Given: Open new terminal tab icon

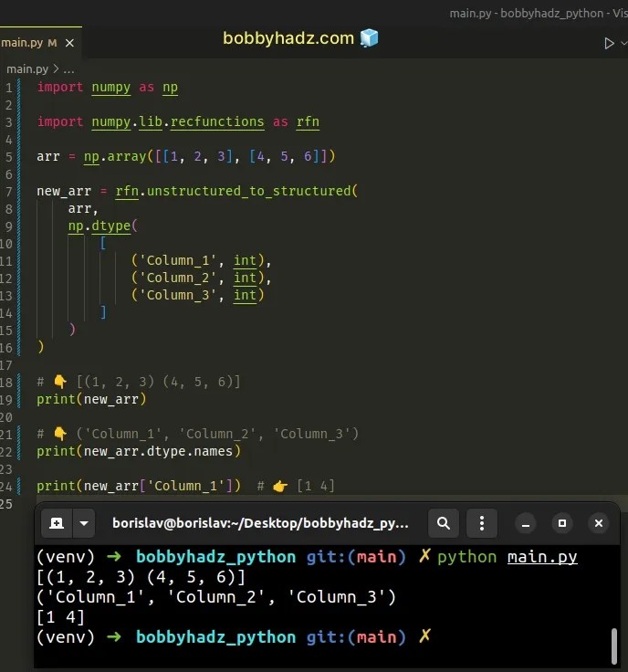Looking at the screenshot, I should [57, 523].
